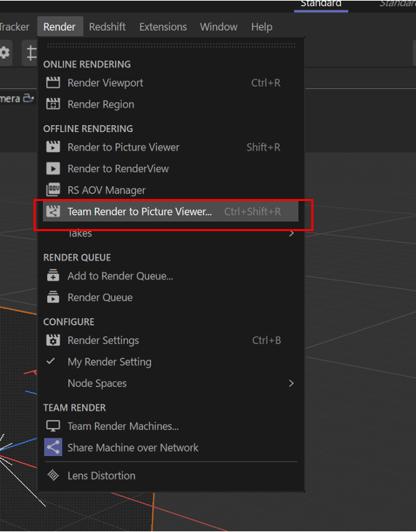Choose Lens Distortion menu entry

[170, 476]
